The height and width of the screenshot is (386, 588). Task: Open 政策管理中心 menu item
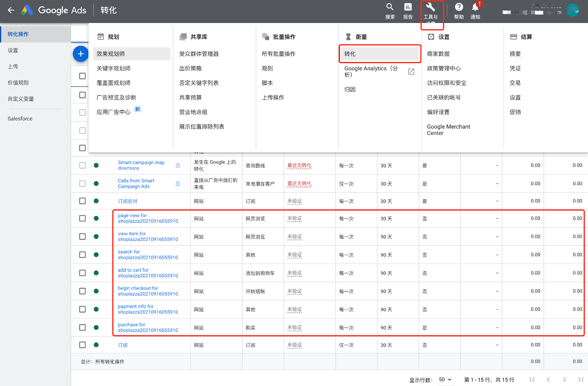444,68
